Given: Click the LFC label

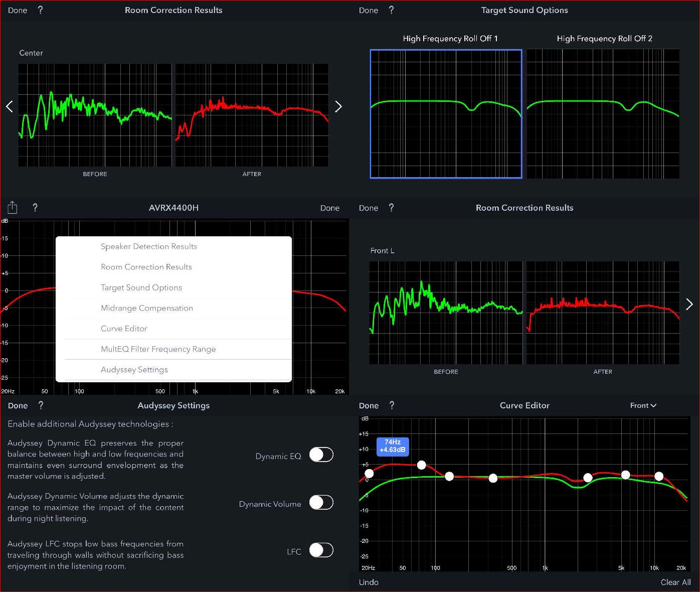Looking at the screenshot, I should click(294, 551).
